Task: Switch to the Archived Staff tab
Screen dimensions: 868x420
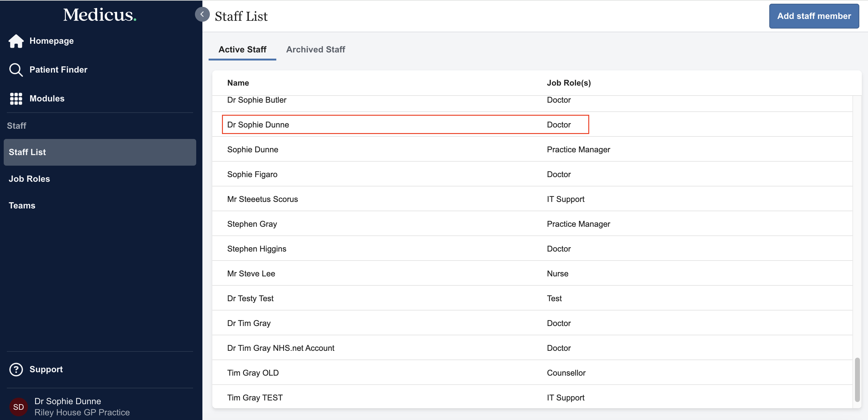Action: point(315,50)
